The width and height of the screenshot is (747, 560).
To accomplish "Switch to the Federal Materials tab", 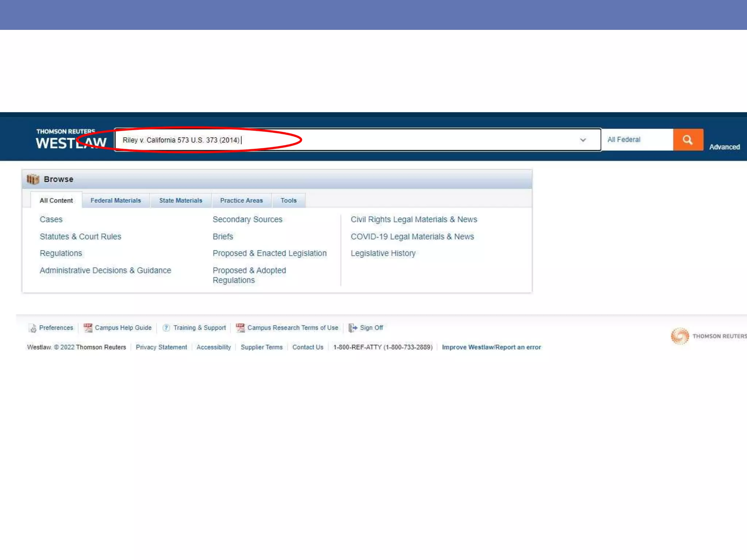I will (x=116, y=201).
